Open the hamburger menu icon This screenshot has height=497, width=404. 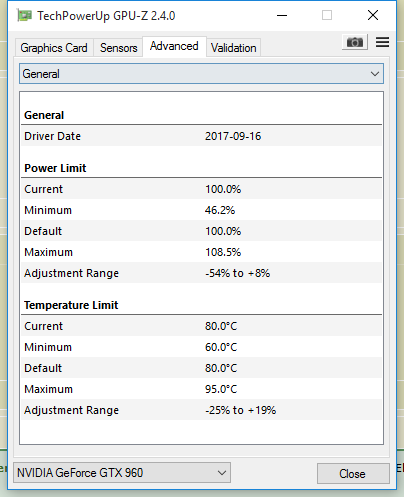[x=382, y=42]
